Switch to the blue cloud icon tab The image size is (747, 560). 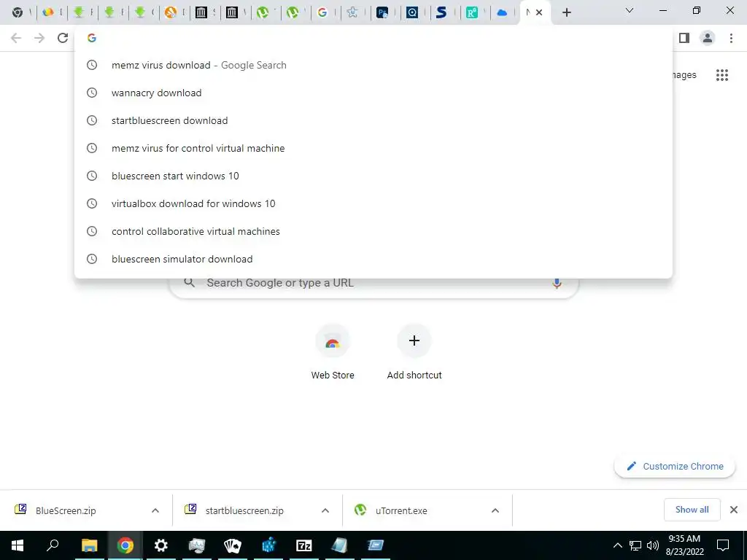click(x=502, y=12)
